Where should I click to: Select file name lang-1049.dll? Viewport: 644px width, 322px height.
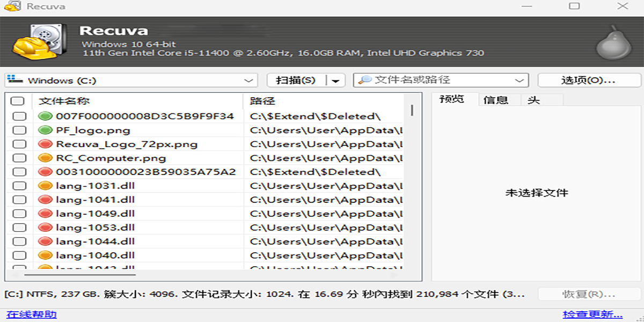tap(95, 214)
